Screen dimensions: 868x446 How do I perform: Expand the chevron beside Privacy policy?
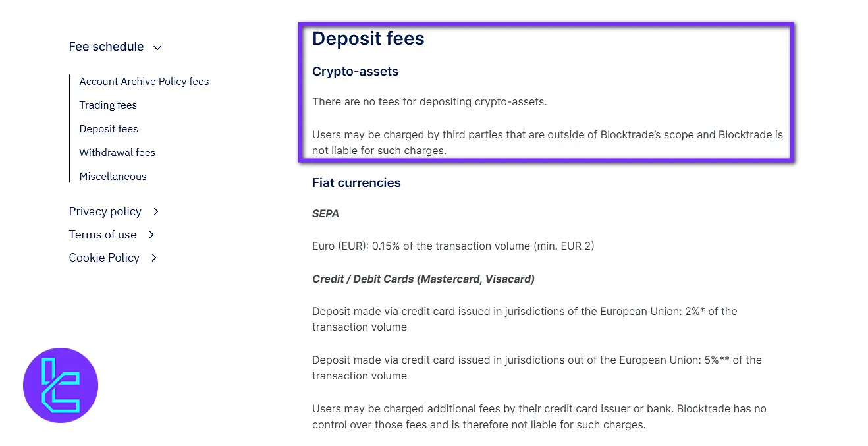pyautogui.click(x=156, y=211)
